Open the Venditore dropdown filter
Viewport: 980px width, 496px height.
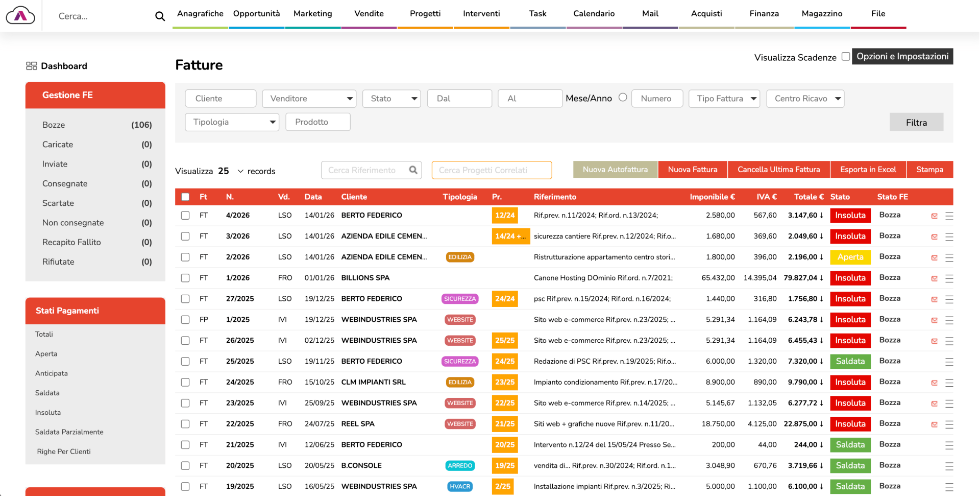pos(309,99)
